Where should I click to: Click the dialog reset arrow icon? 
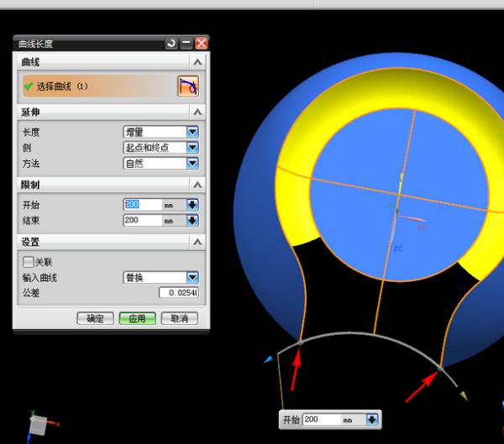(x=172, y=43)
